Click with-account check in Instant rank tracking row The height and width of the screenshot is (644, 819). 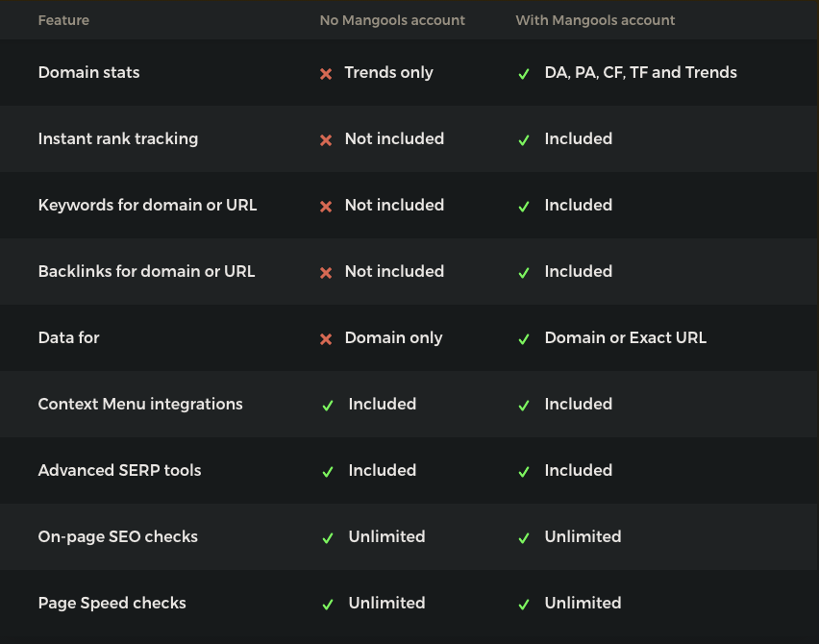(x=524, y=140)
